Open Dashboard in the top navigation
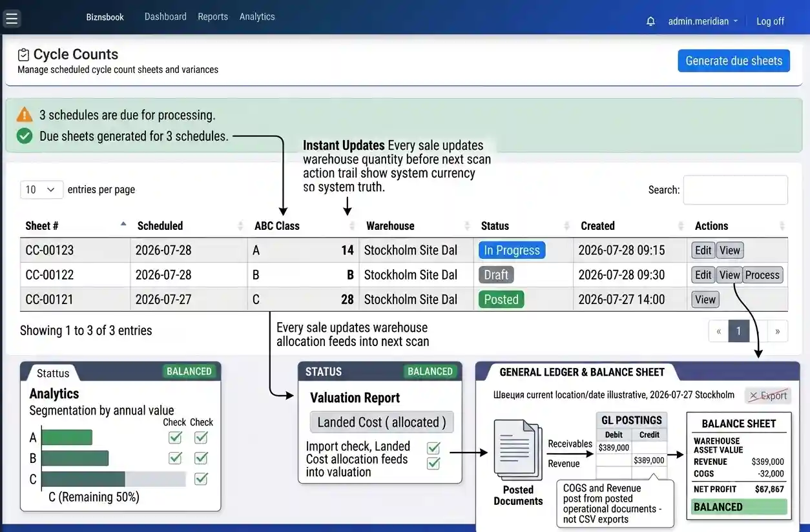 point(165,17)
